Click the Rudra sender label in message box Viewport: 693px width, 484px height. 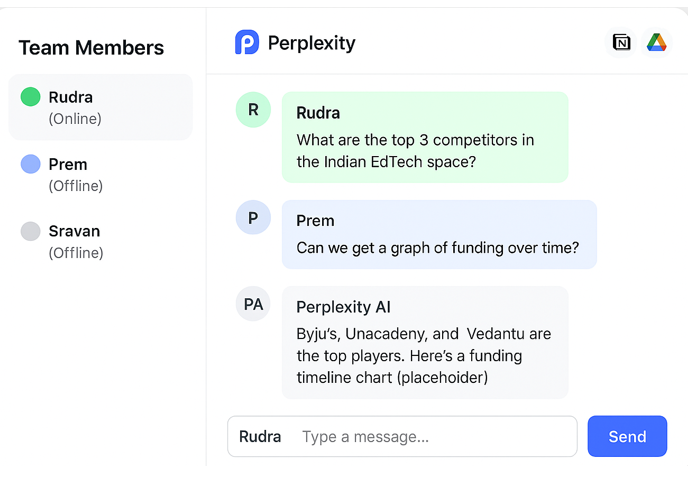tap(260, 437)
